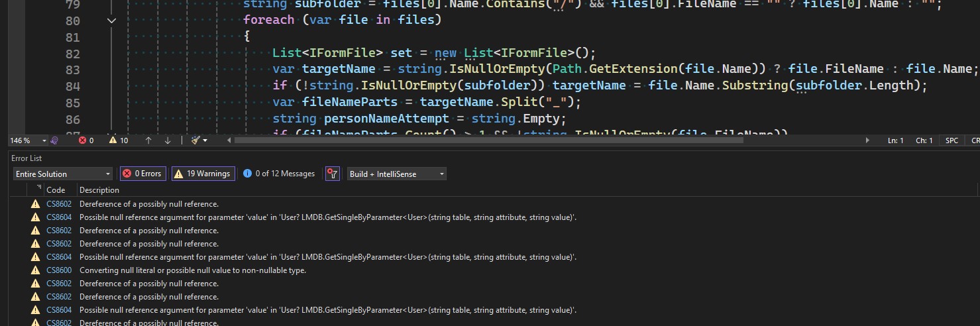Click the editor error count icon

82,140
